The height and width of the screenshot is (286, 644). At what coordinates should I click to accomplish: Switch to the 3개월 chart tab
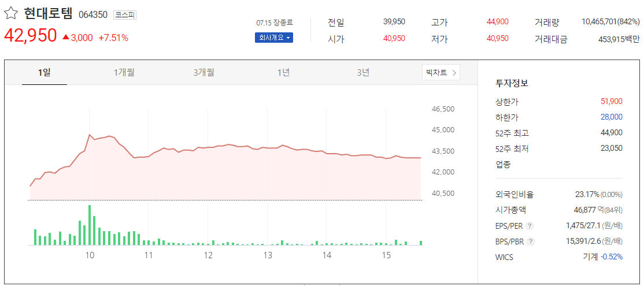coord(203,73)
